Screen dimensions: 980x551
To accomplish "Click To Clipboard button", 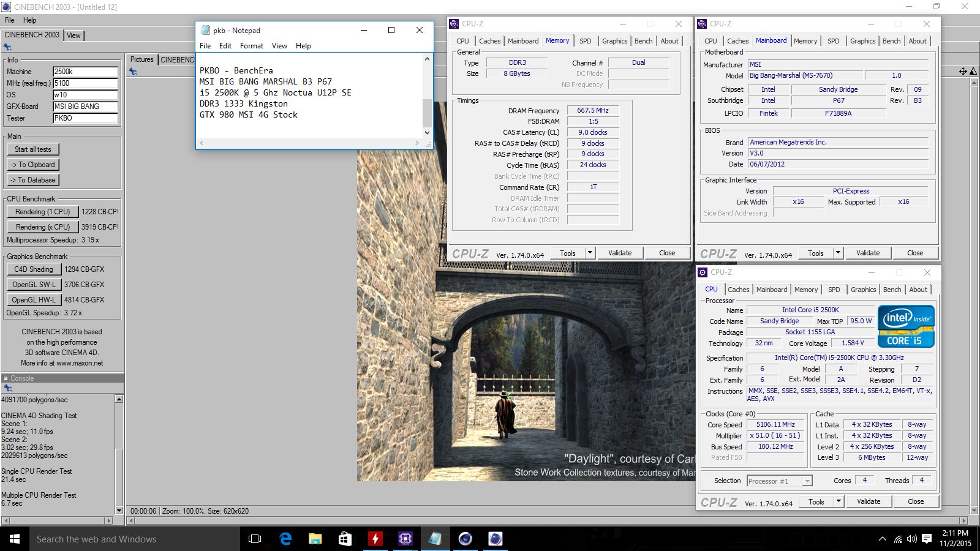I will pyautogui.click(x=33, y=165).
